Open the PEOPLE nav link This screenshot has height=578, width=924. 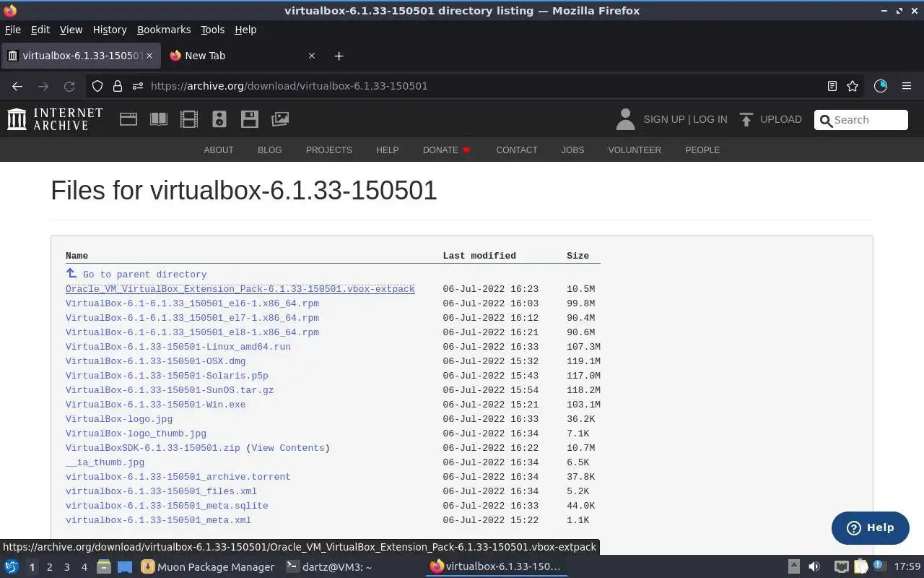tap(702, 150)
